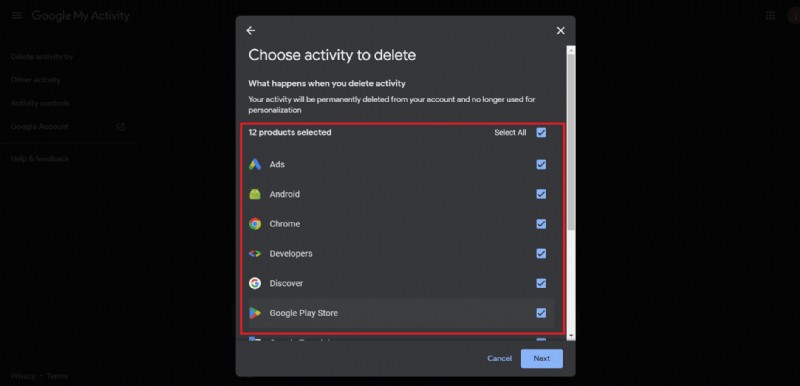Open Google Account sidebar link
Viewport: 800px width, 386px height.
39,126
